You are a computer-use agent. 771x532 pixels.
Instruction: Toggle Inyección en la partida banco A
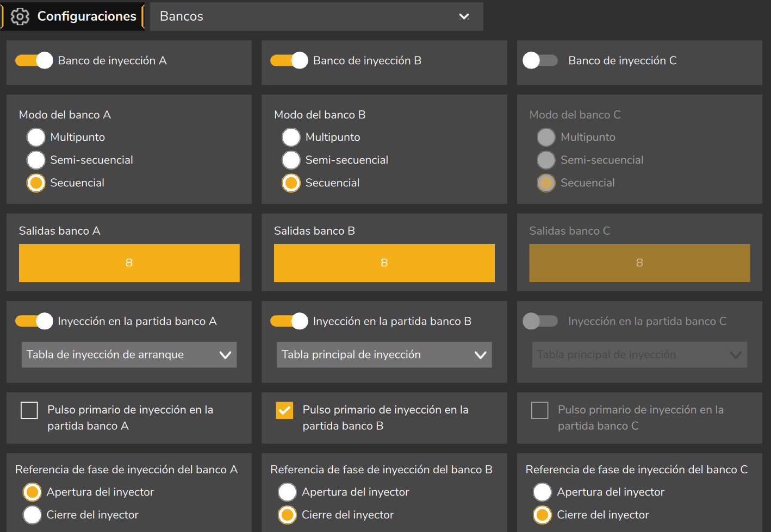34,321
